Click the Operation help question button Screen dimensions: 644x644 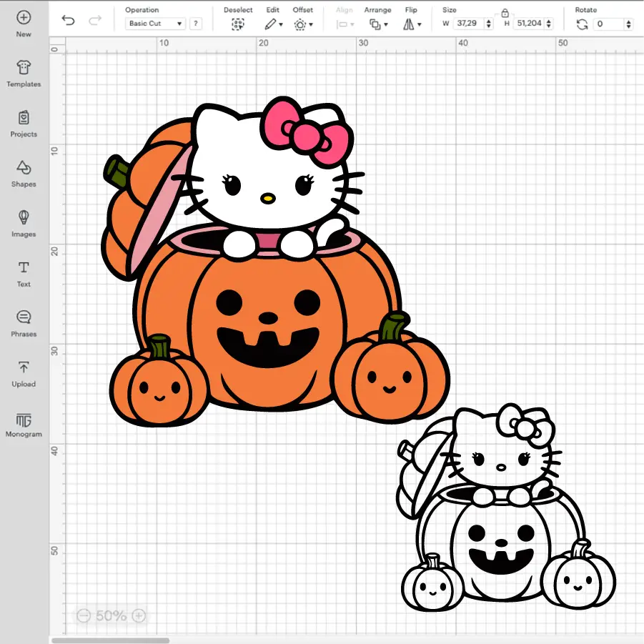195,24
